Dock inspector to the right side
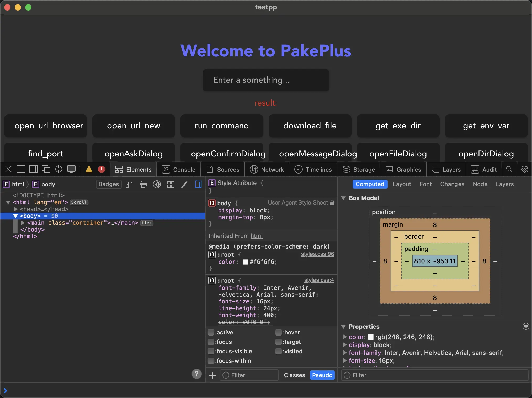This screenshot has width=532, height=398. (x=33, y=169)
